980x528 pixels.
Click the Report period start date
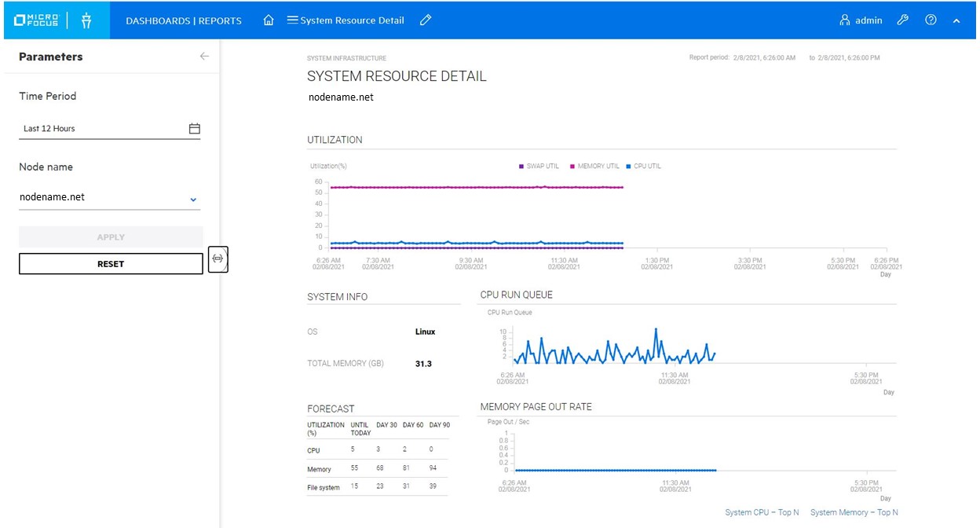[x=764, y=58]
